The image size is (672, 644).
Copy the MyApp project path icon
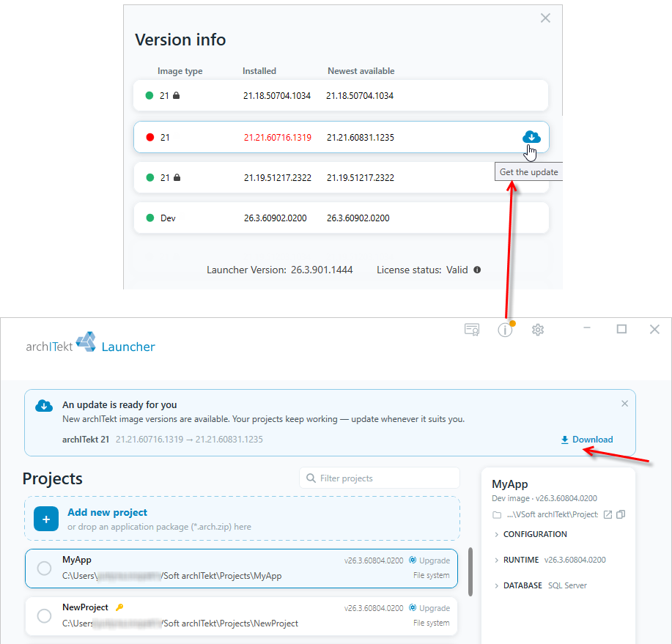pos(621,514)
